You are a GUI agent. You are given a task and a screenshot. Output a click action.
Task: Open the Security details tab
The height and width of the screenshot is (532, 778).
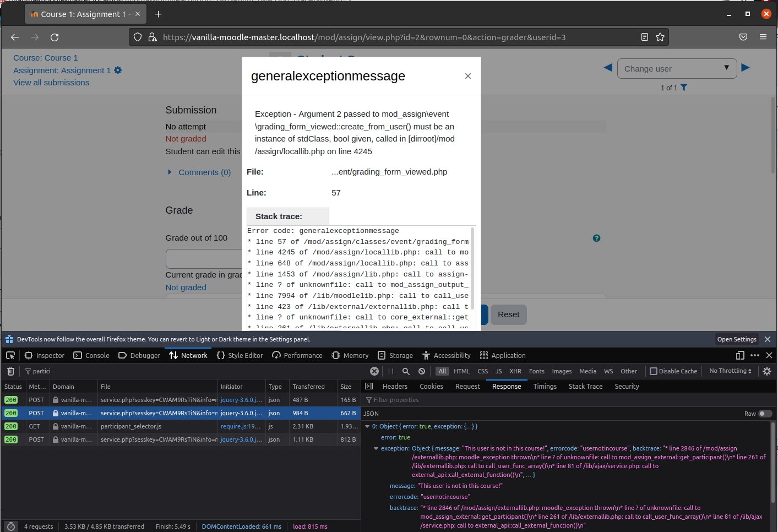point(627,387)
